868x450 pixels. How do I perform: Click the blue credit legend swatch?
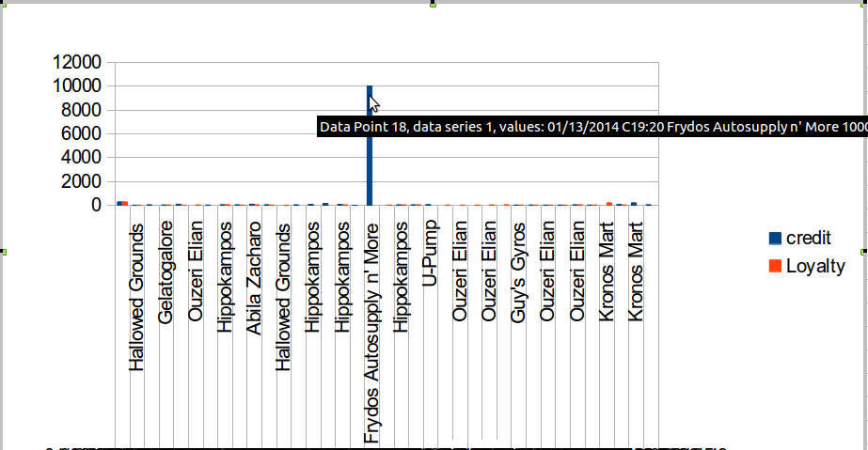[x=775, y=239]
